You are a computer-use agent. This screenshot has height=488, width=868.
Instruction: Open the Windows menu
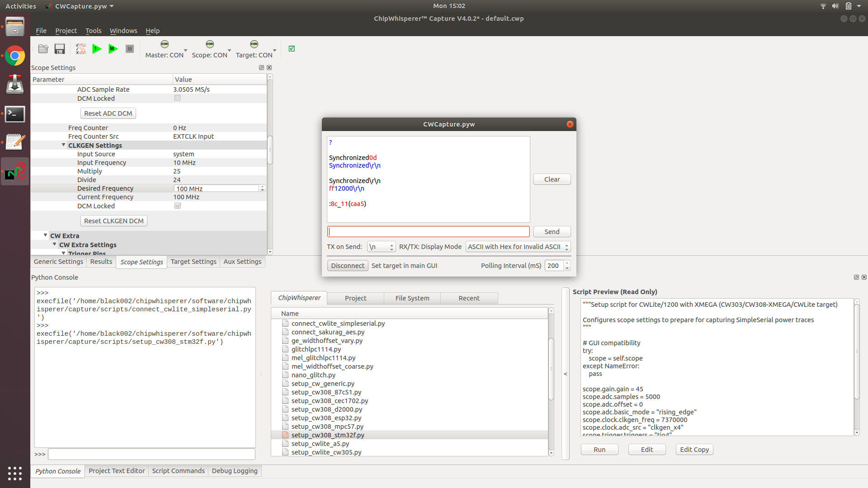click(x=123, y=31)
